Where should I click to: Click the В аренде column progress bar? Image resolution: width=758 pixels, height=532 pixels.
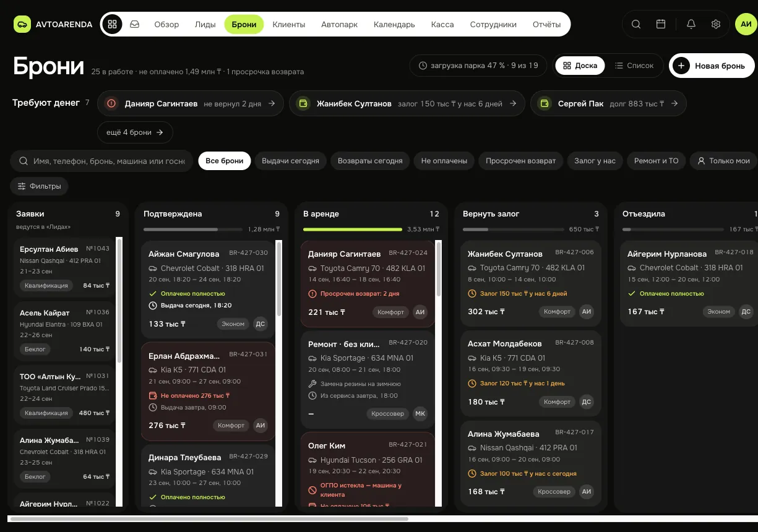coord(353,230)
